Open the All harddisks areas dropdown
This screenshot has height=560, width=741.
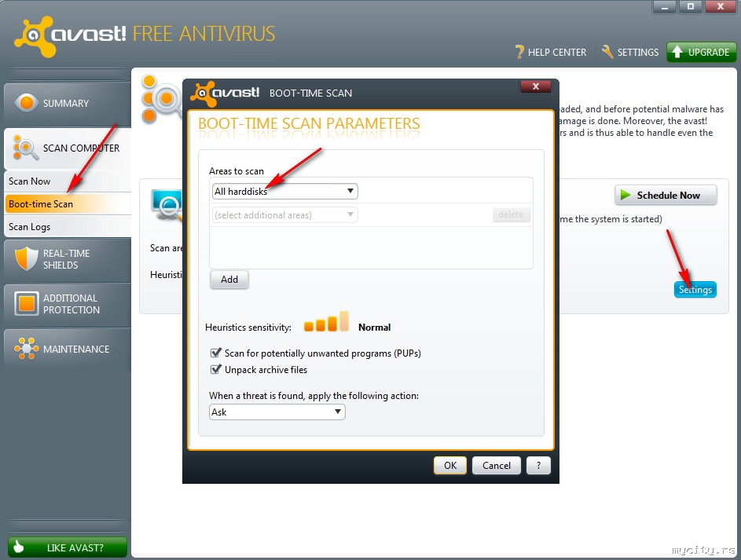[284, 191]
